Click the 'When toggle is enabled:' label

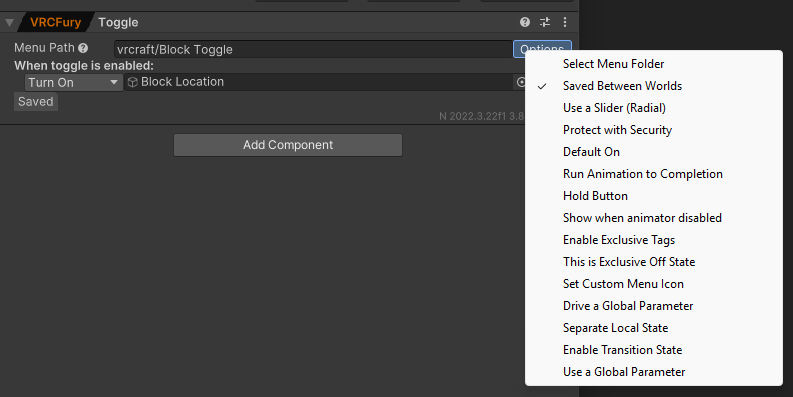(x=84, y=66)
